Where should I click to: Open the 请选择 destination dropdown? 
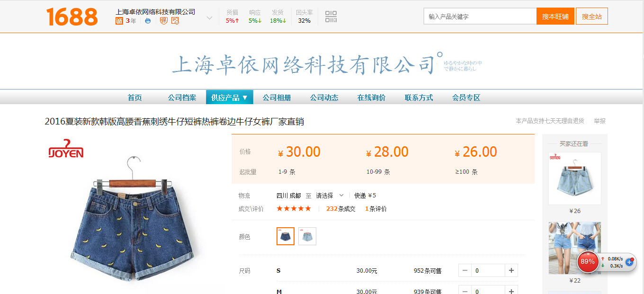[x=330, y=196]
